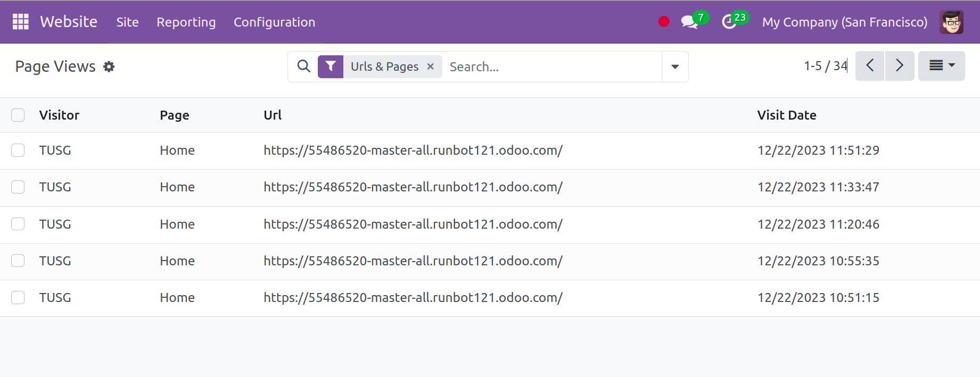Image resolution: width=980 pixels, height=377 pixels.
Task: Open the company selector My Company
Action: pos(844,22)
